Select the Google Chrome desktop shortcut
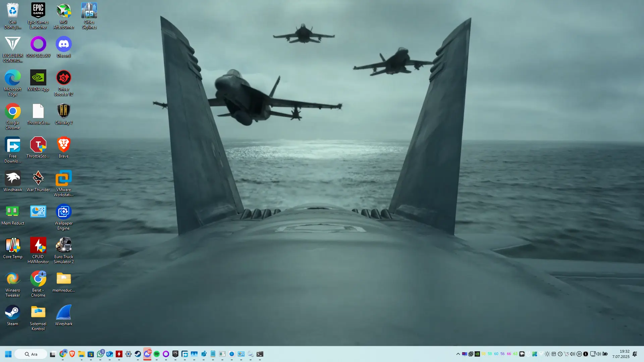Screen dimensions: 644x362 tap(13, 116)
